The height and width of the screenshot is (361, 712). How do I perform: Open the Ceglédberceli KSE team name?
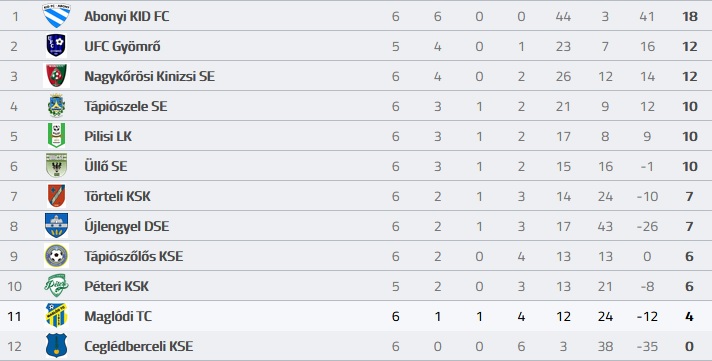point(138,346)
